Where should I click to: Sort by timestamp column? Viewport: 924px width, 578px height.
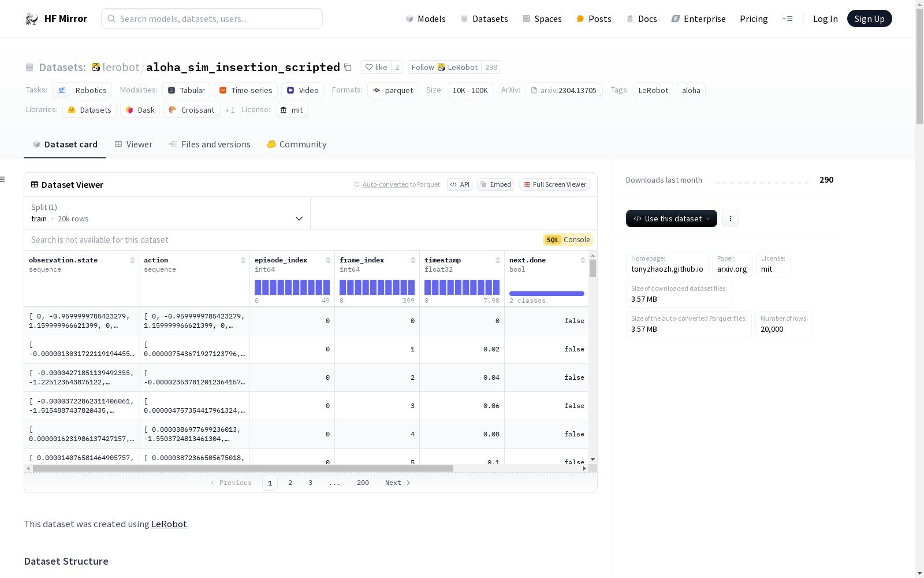[x=498, y=260]
